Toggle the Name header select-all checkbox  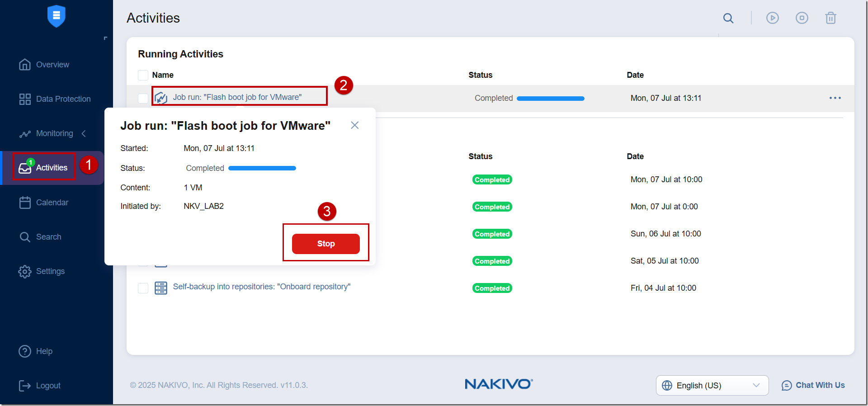tap(143, 75)
